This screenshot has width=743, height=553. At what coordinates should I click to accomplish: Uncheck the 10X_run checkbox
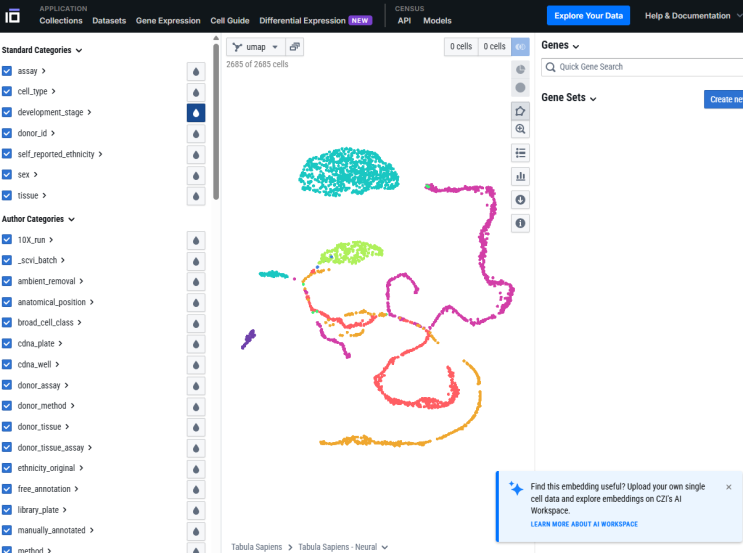click(x=7, y=239)
